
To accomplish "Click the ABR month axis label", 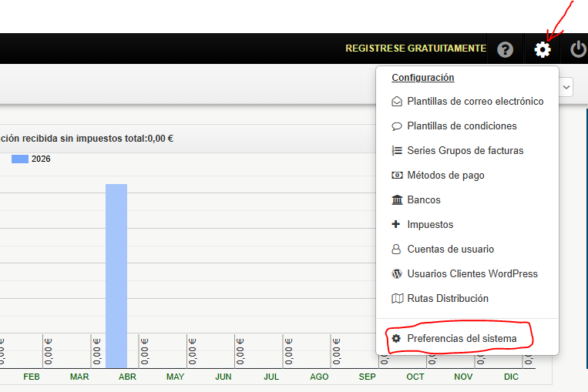I will 127,377.
